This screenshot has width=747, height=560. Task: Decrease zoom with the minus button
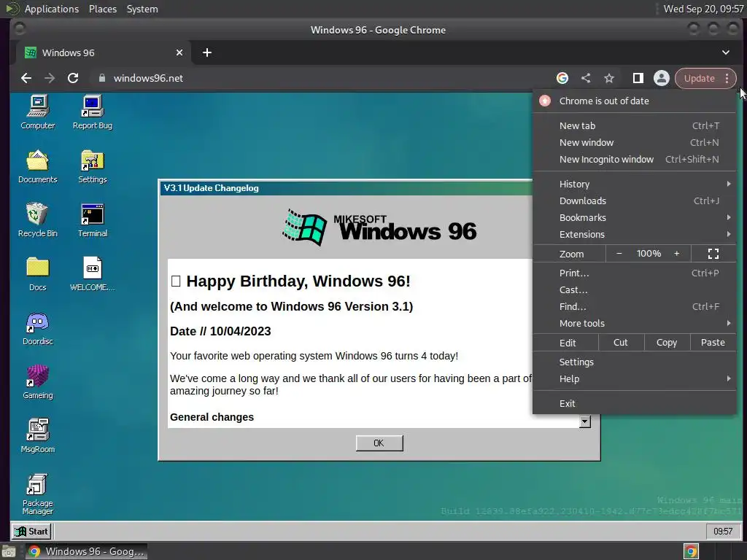click(619, 254)
